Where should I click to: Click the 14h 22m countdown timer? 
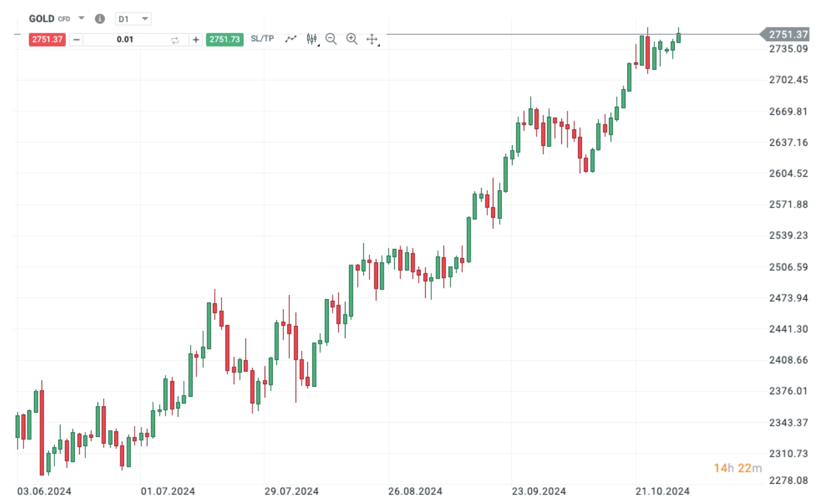(738, 468)
